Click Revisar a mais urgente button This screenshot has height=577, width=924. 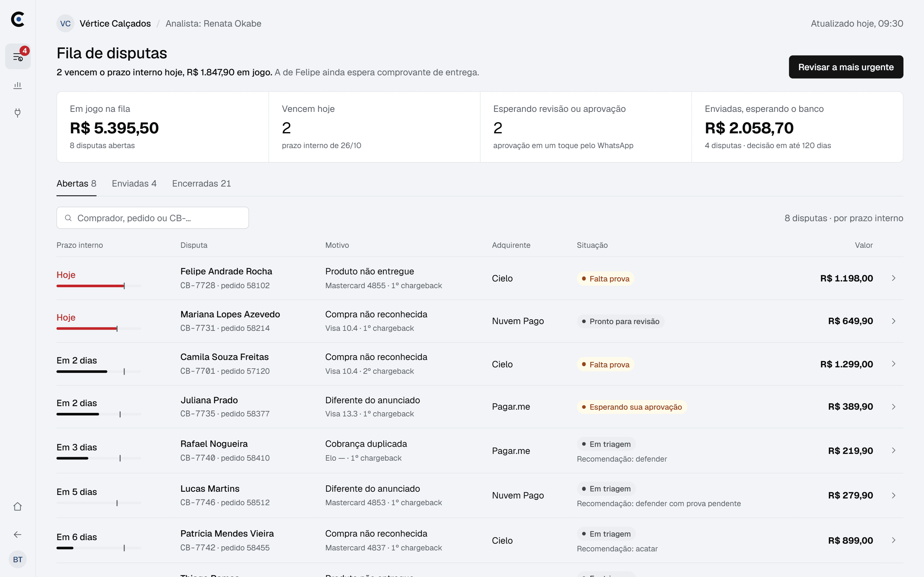(x=846, y=67)
